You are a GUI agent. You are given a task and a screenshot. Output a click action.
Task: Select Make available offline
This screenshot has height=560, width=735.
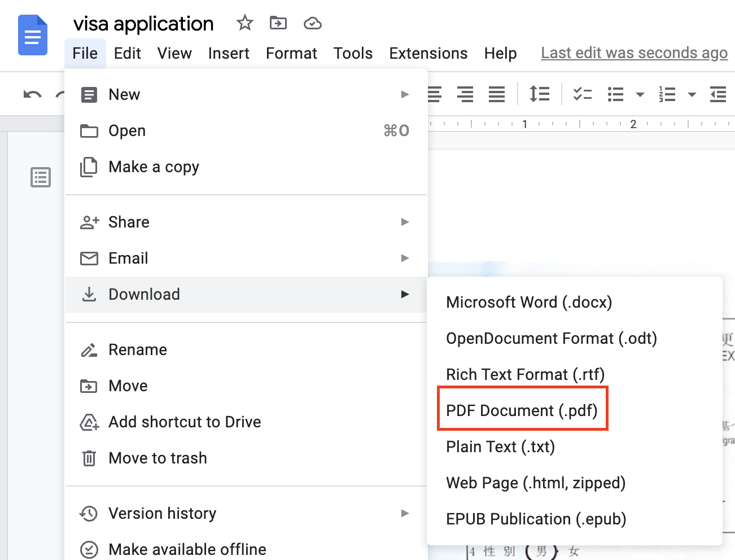pos(246,549)
